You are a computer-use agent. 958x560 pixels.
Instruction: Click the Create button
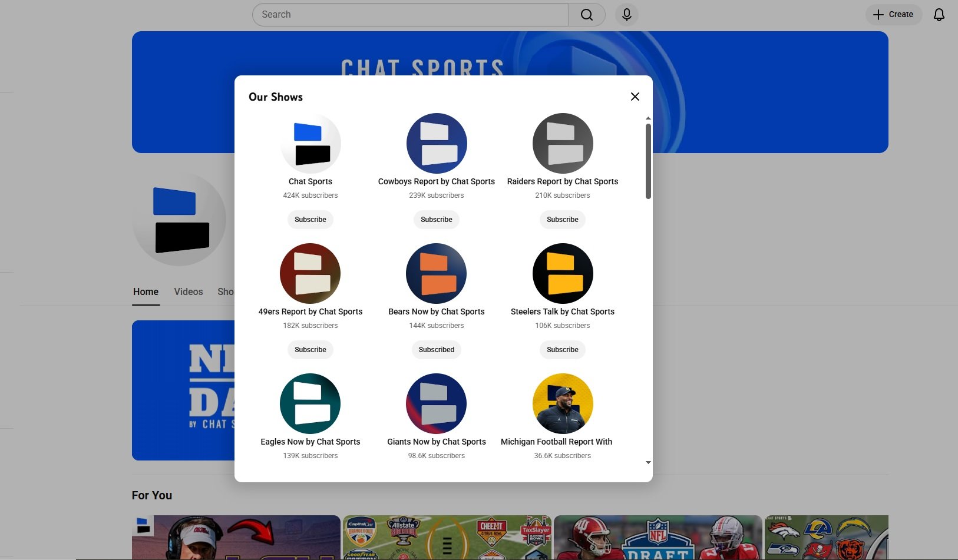pos(893,14)
